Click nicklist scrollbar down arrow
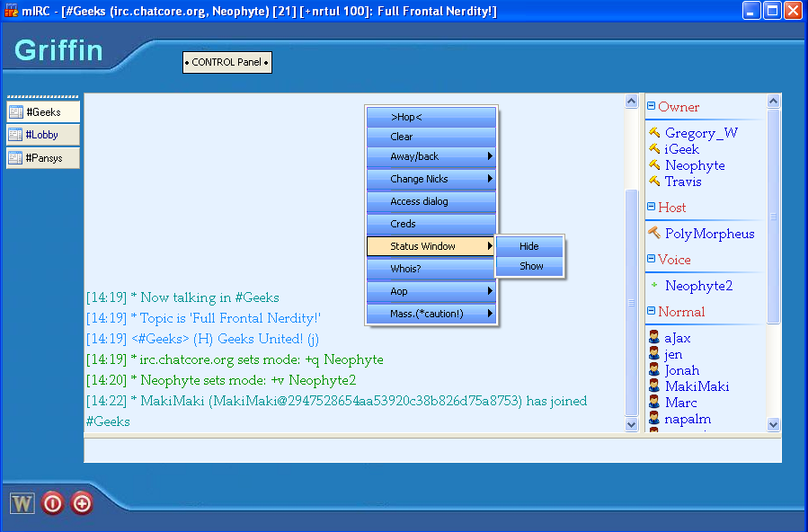The height and width of the screenshot is (532, 808). [x=773, y=424]
